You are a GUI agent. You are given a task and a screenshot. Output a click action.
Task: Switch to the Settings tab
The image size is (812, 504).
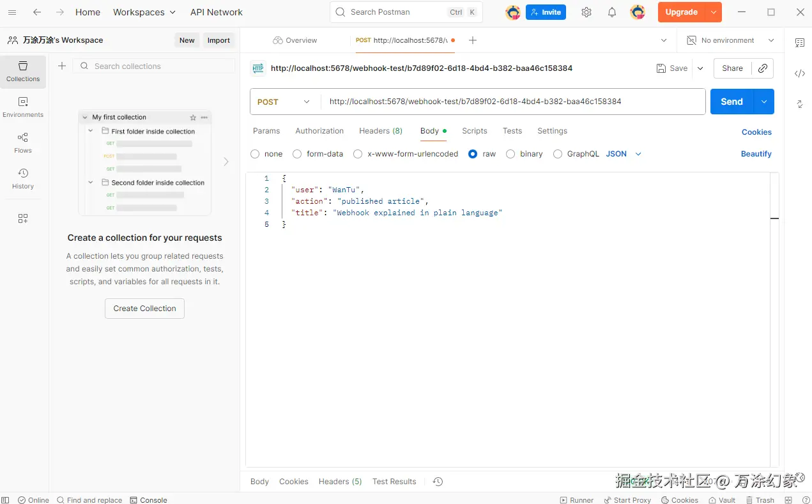[x=552, y=131]
